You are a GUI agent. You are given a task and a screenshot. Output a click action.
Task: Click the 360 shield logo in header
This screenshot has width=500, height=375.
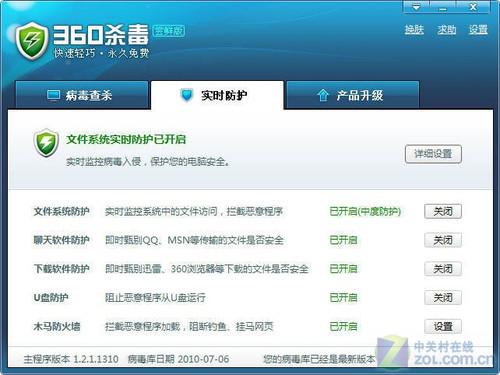click(32, 41)
